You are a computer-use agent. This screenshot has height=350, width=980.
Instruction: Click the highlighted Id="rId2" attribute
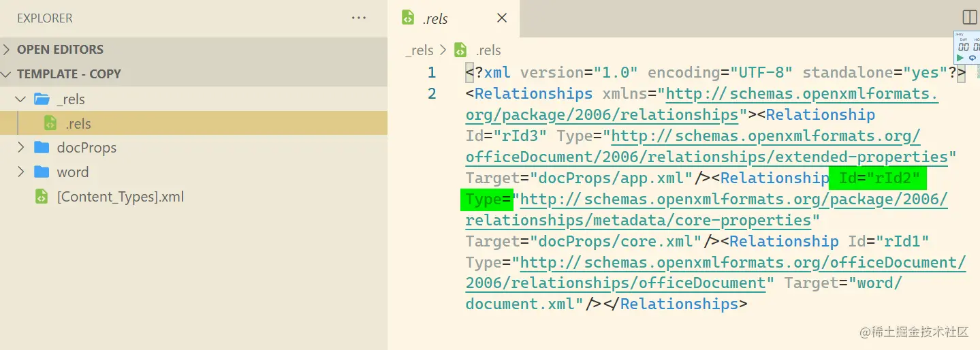[879, 178]
